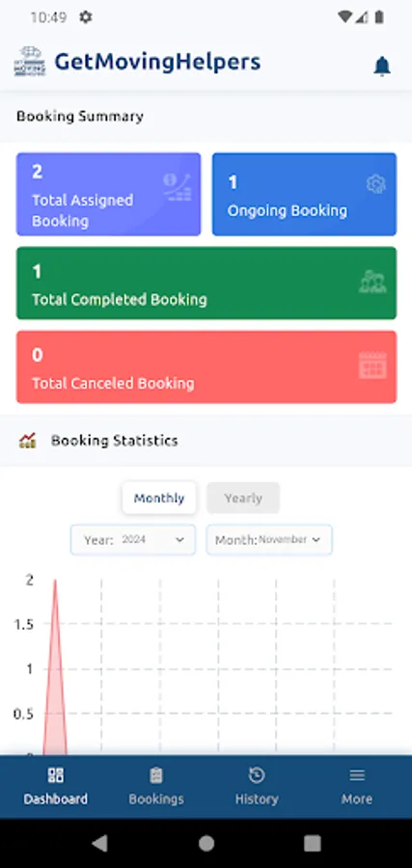This screenshot has width=412, height=868.
Task: Open the Total Canceled Booking card
Action: pyautogui.click(x=206, y=367)
